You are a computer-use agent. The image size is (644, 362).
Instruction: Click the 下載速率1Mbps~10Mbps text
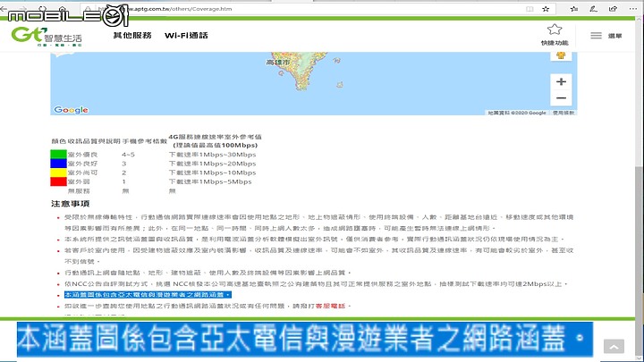(212, 173)
